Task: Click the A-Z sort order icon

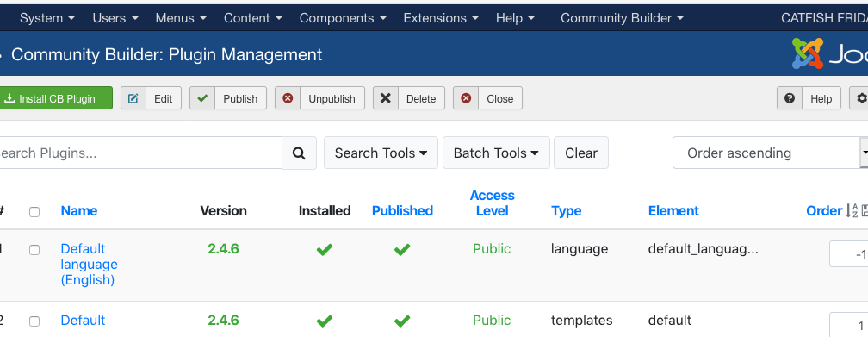Action: coord(852,210)
